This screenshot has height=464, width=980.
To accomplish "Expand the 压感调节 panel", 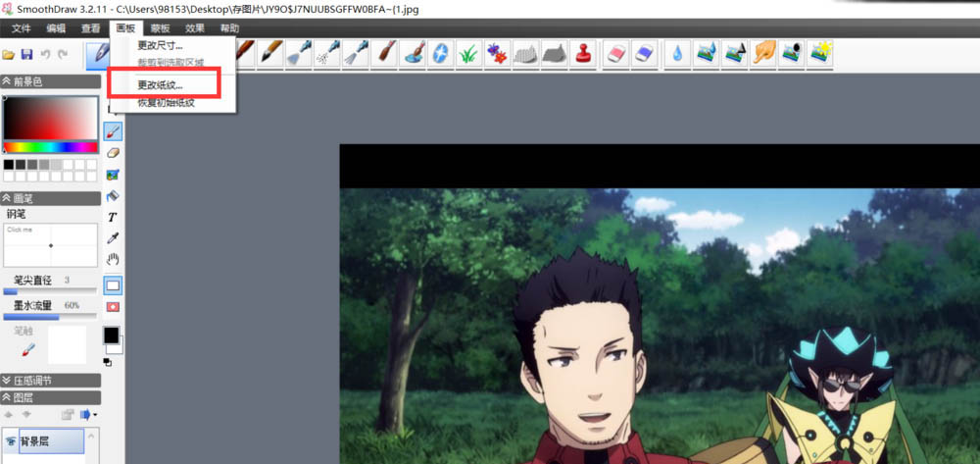I will tap(7, 381).
